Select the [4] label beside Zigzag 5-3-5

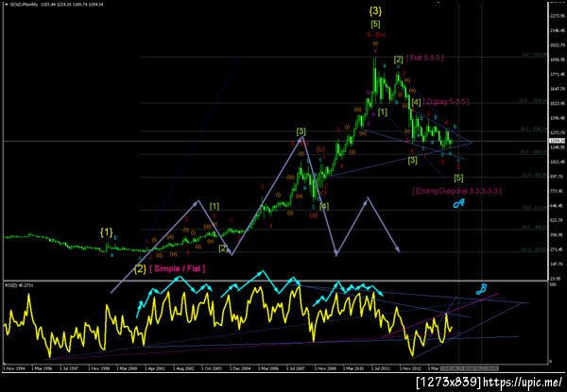click(x=416, y=102)
